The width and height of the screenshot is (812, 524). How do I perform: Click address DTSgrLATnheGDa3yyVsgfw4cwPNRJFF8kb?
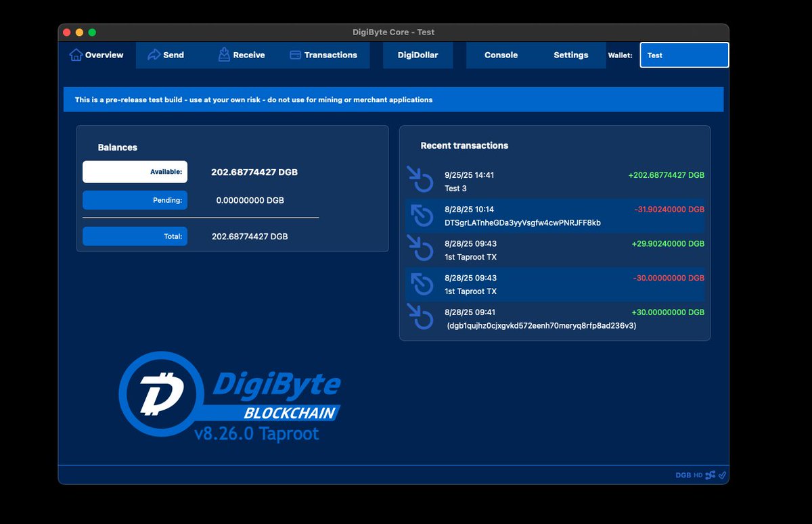click(522, 222)
